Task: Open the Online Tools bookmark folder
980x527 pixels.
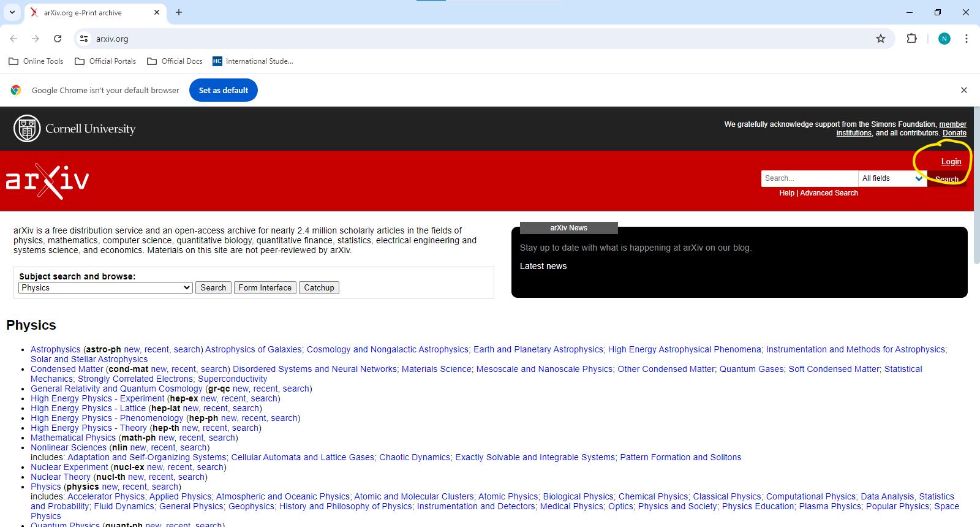Action: (x=36, y=61)
